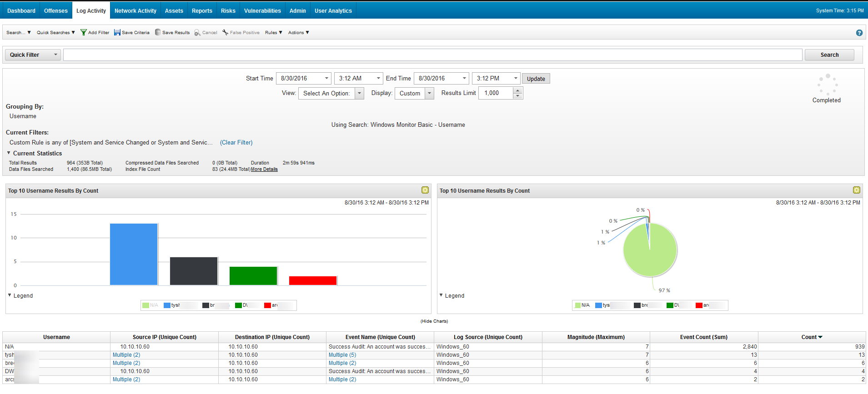
Task: Collapse the Current Statistics section
Action: tap(9, 153)
